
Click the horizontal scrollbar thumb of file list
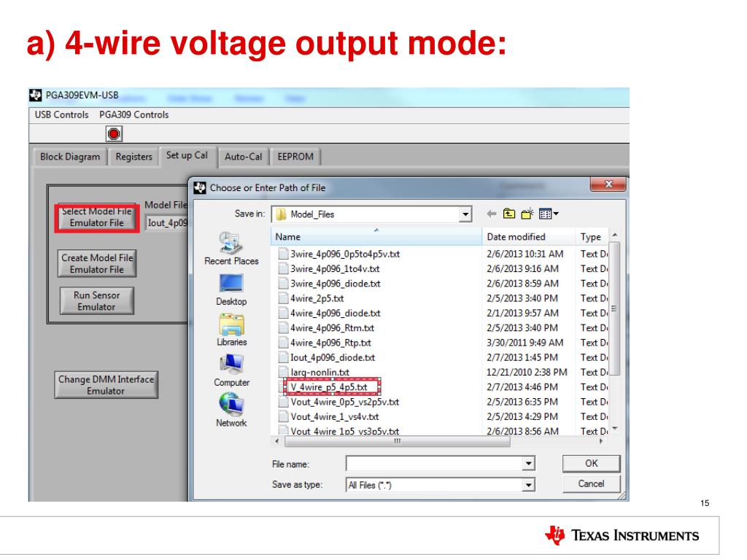tap(398, 441)
